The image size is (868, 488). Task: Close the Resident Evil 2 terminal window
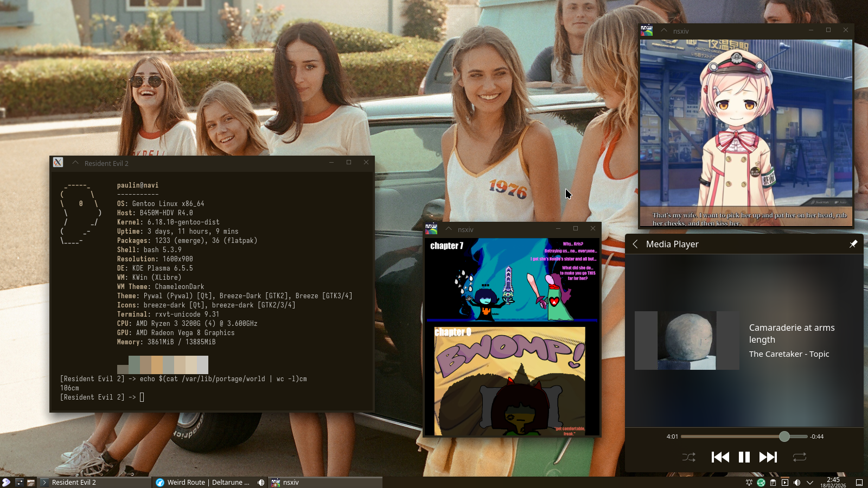click(x=366, y=162)
